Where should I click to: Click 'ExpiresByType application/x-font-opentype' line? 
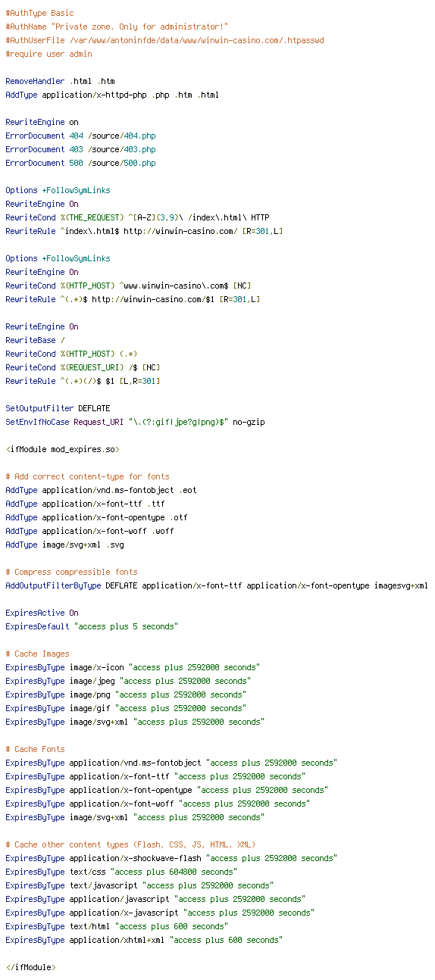click(167, 790)
